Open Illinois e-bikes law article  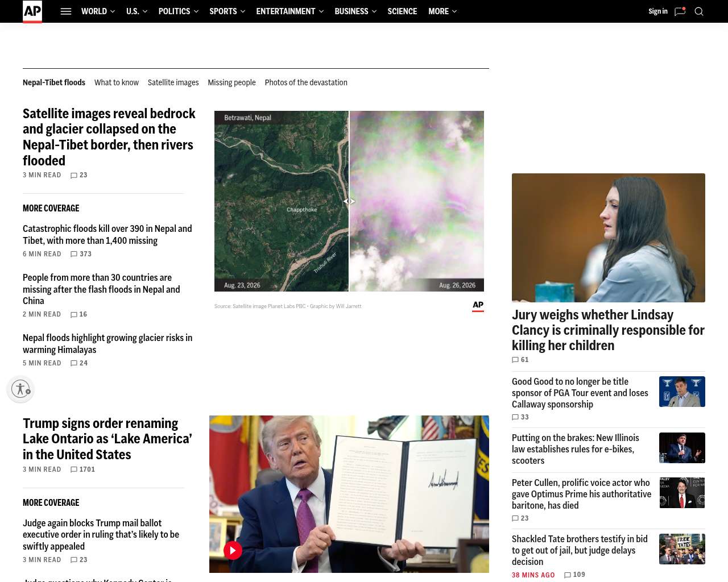[576, 449]
